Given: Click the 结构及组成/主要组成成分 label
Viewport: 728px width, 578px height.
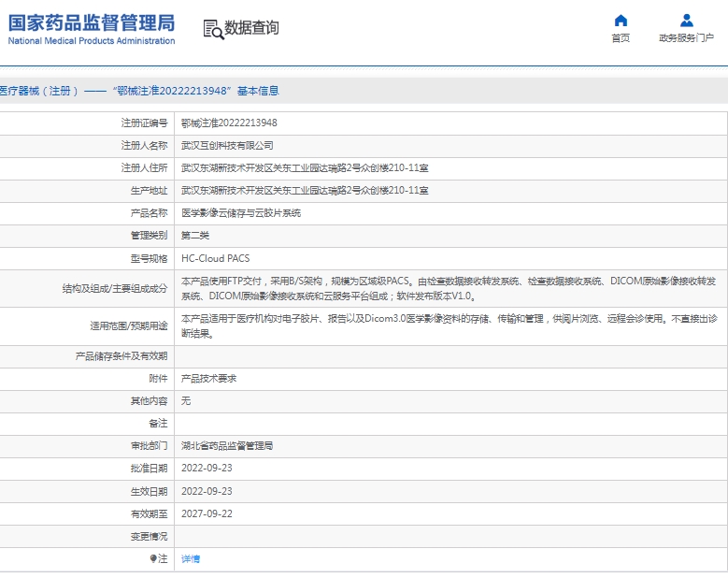Looking at the screenshot, I should [115, 289].
